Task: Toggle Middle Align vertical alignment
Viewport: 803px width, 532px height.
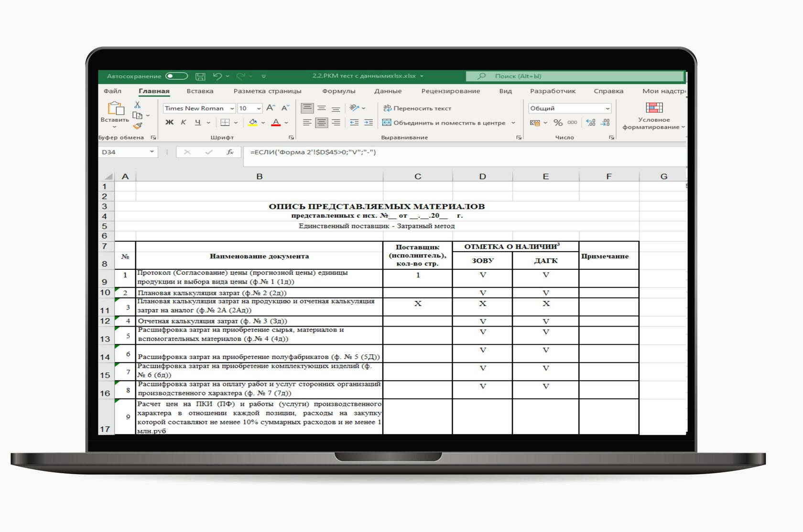Action: click(322, 108)
